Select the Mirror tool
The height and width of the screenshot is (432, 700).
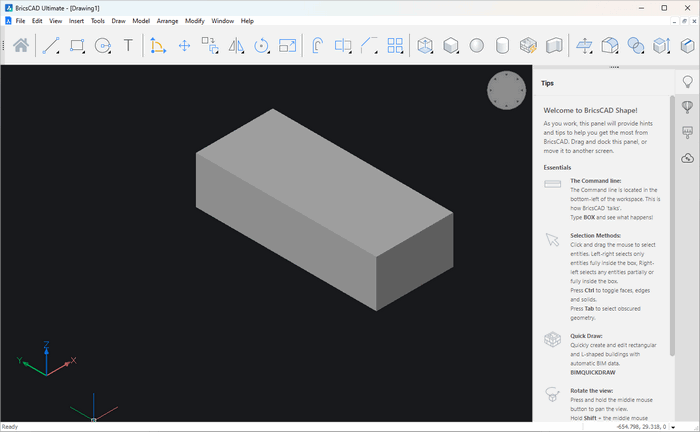coord(237,45)
